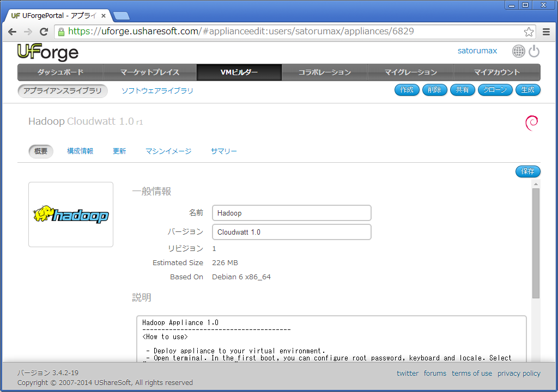Open the コラボレーション menu

[x=325, y=72]
